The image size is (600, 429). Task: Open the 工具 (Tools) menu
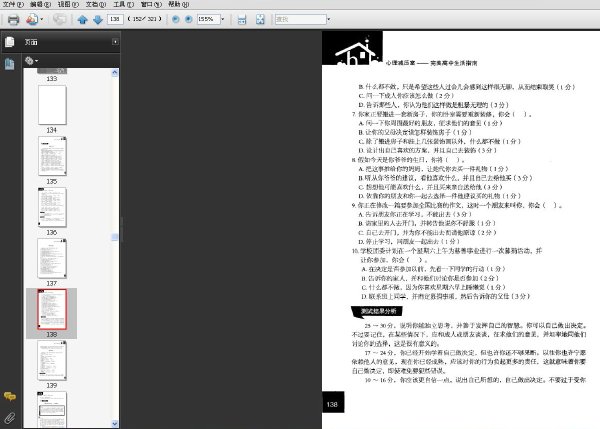(123, 4)
